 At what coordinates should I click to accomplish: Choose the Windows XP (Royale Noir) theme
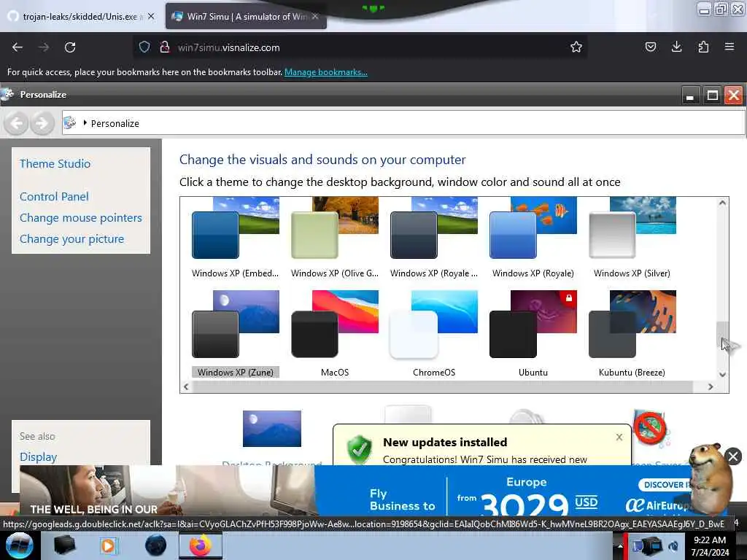[433, 227]
